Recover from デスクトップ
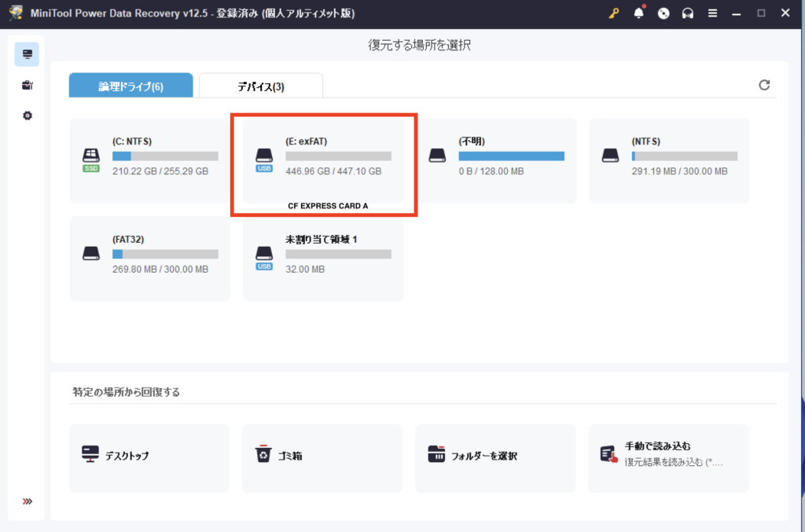The width and height of the screenshot is (805, 532). 149,458
